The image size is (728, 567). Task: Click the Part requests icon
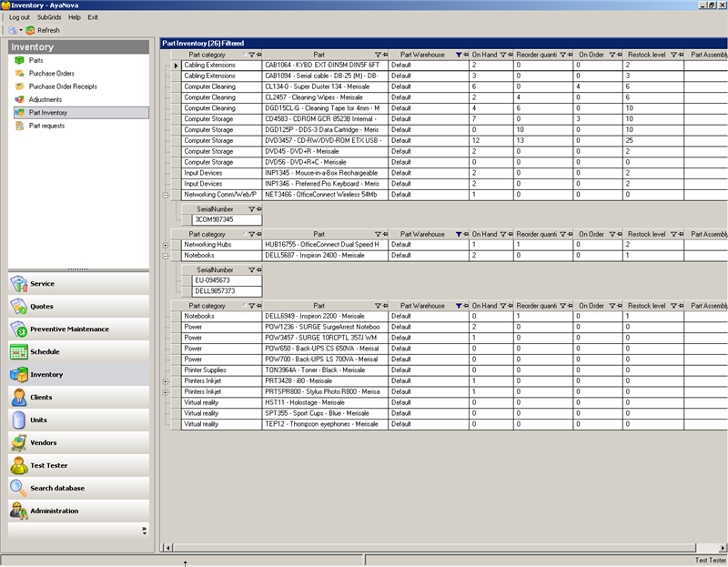pos(19,126)
